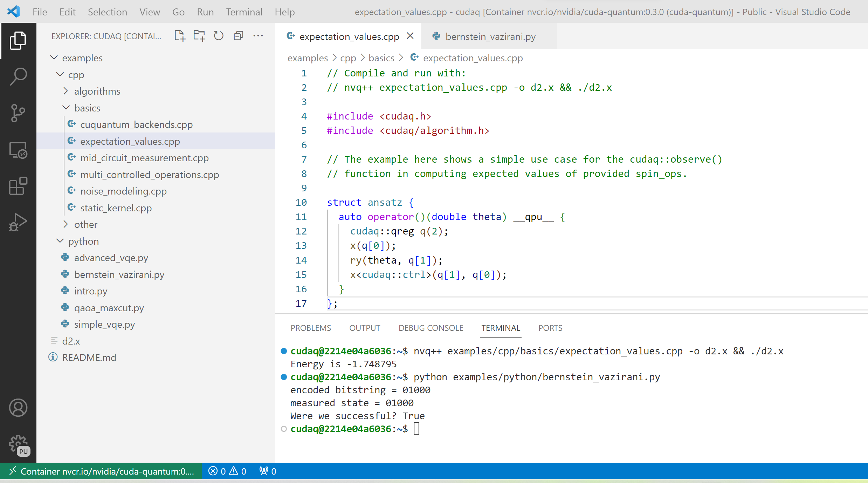Open the Ports tab in bottom panel
The height and width of the screenshot is (483, 868).
click(x=549, y=328)
